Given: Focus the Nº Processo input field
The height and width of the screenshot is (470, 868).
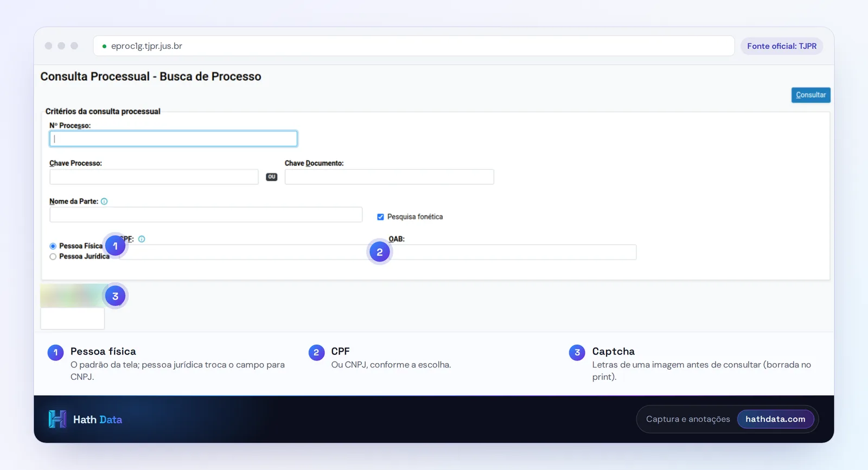Looking at the screenshot, I should (x=174, y=139).
